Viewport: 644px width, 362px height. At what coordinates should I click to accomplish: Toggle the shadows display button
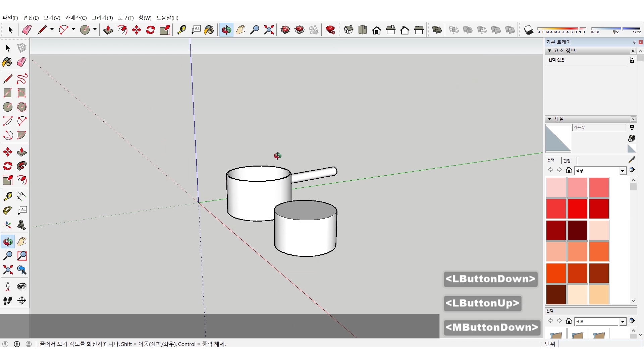tap(528, 30)
